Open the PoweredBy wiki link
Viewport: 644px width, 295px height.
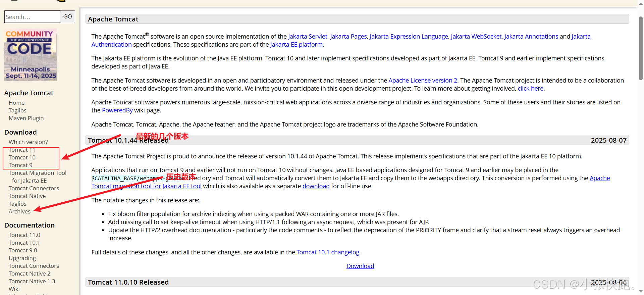(117, 110)
